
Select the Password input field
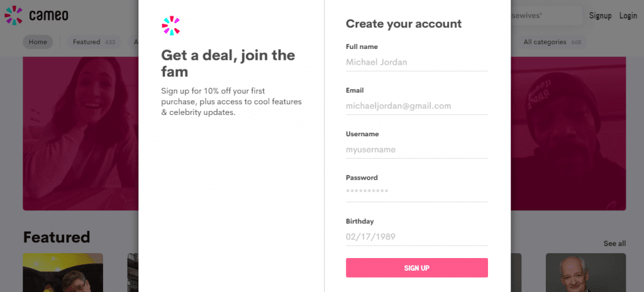(x=416, y=191)
